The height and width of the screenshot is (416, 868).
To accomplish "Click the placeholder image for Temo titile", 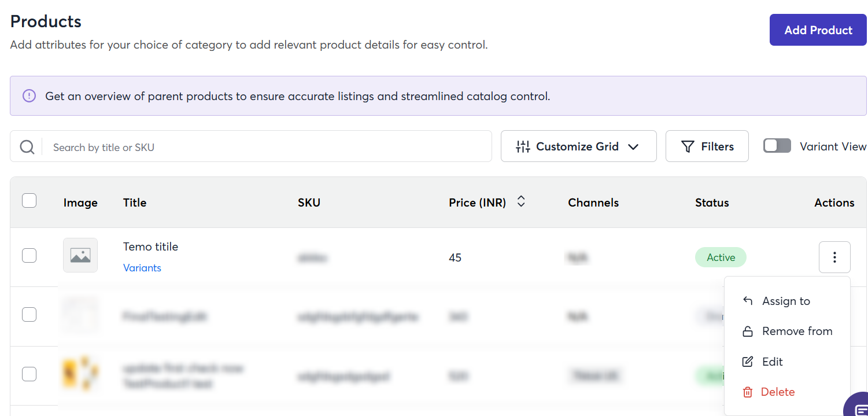I will (x=80, y=255).
